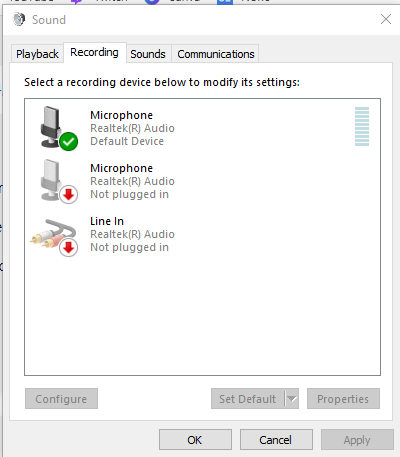Image resolution: width=400 pixels, height=457 pixels.
Task: Open microphone Properties button
Action: (x=343, y=399)
